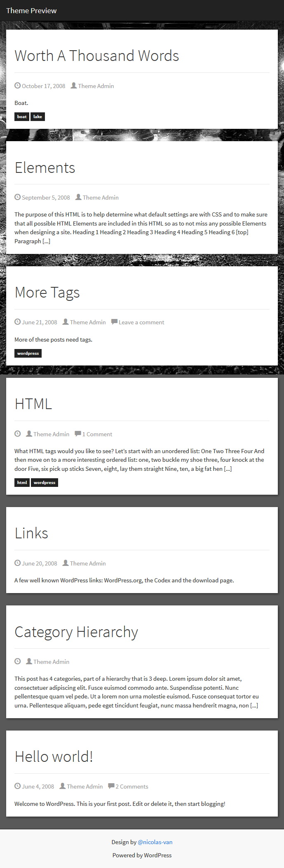The height and width of the screenshot is (868, 284).
Task: Open the Elements post title
Action: pos(45,168)
